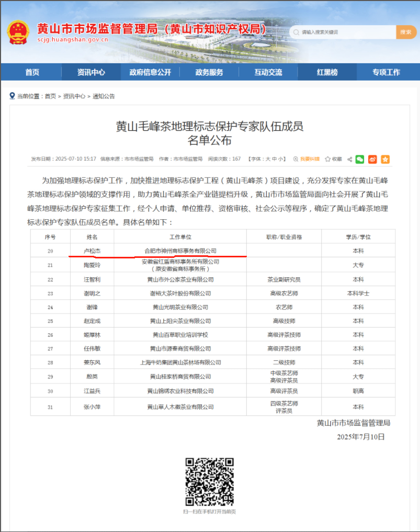The image size is (420, 532).
Task: Click the name cell 赵定成
Action: 92,321
